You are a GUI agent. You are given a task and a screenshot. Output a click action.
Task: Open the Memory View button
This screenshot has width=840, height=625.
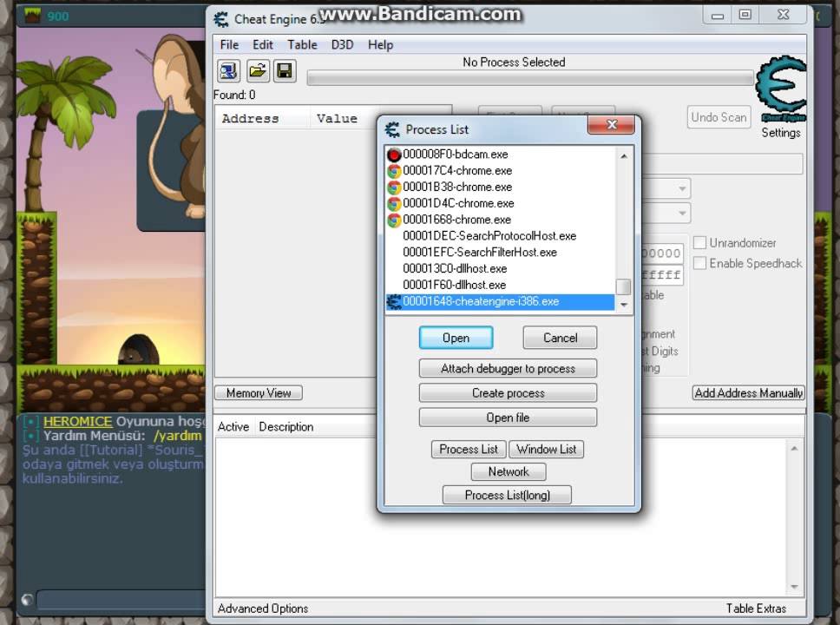point(259,393)
